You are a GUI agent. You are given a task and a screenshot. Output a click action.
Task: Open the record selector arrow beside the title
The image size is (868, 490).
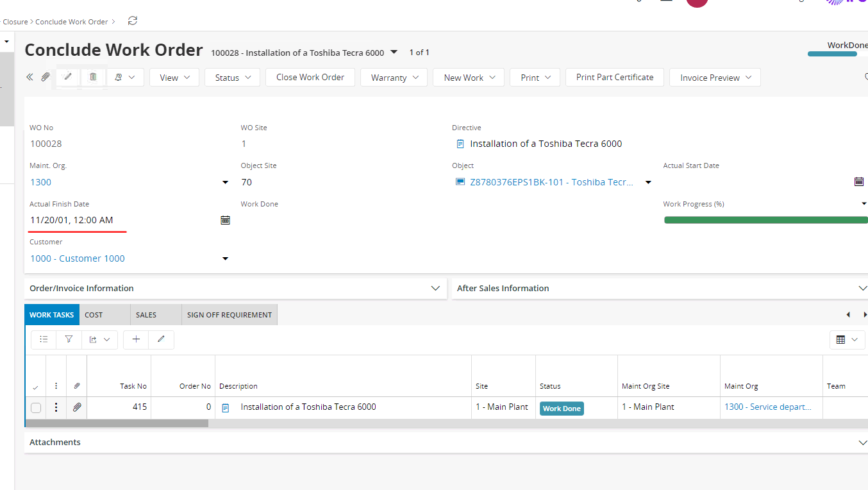click(394, 52)
